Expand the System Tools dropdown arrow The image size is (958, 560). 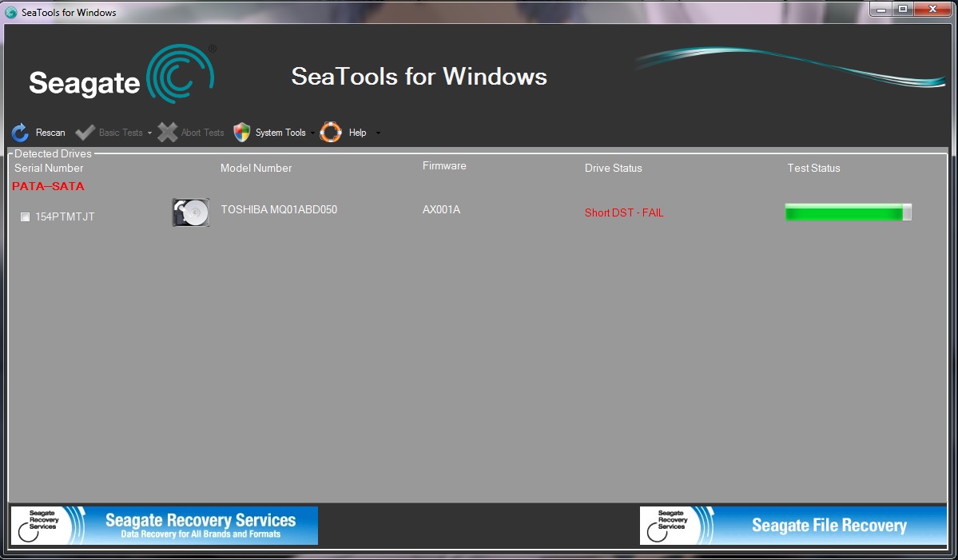tap(312, 133)
